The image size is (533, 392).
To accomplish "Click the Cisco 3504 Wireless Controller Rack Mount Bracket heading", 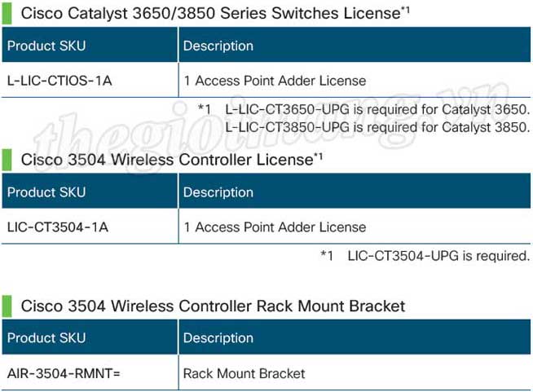I will 213,306.
